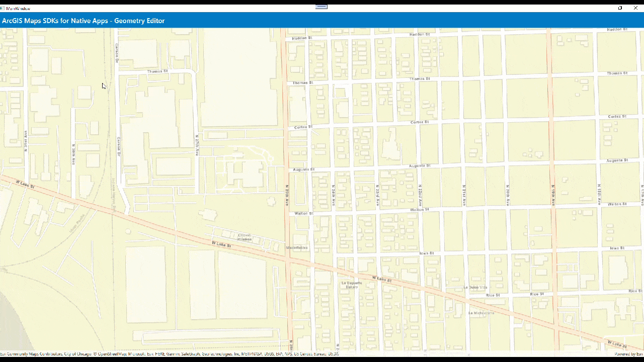Click the "Powered by Esri" label

[629, 354]
